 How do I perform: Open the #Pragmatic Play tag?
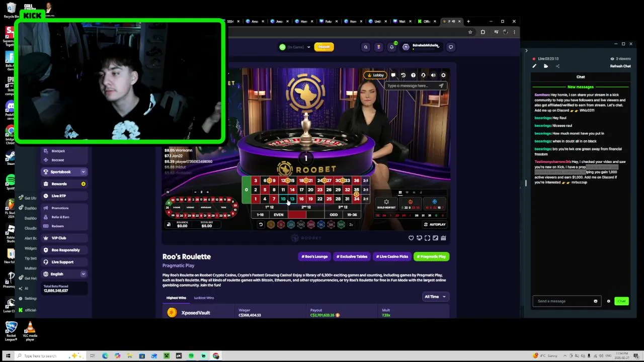click(x=431, y=256)
